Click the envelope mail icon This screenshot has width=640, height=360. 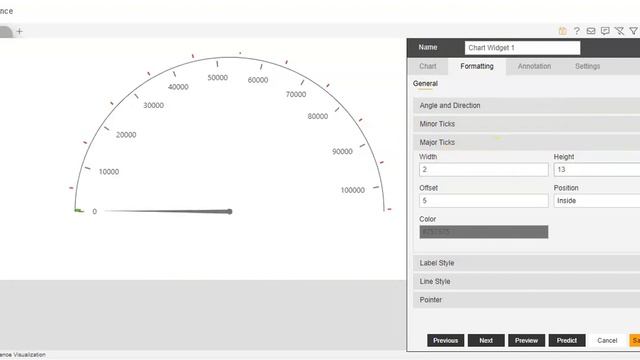pos(591,31)
